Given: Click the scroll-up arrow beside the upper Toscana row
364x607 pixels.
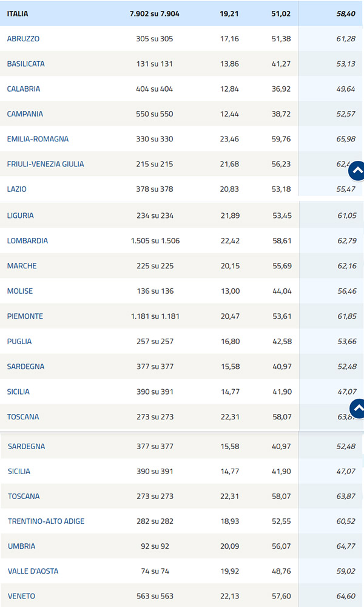Looking at the screenshot, I should pyautogui.click(x=357, y=409).
